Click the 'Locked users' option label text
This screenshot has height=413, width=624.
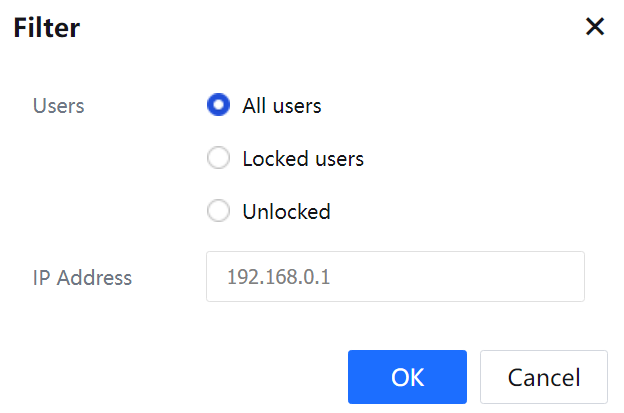[x=302, y=158]
